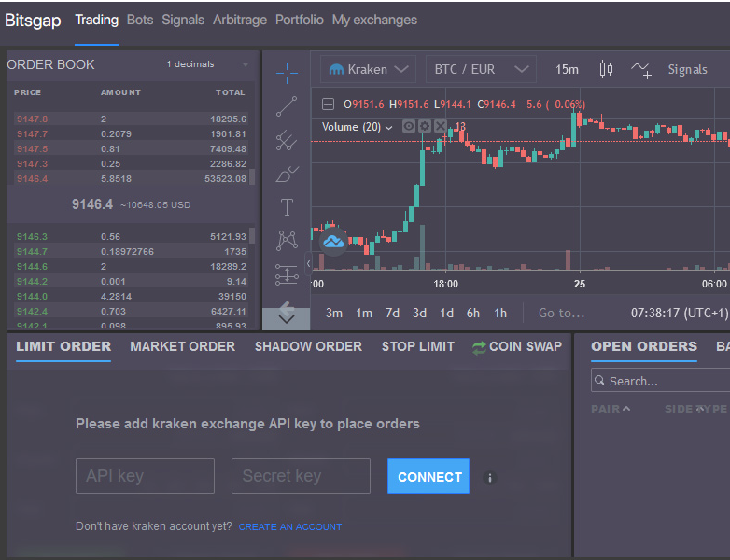Image resolution: width=730 pixels, height=560 pixels.
Task: Remove the Volume indicator with X
Action: (x=440, y=126)
